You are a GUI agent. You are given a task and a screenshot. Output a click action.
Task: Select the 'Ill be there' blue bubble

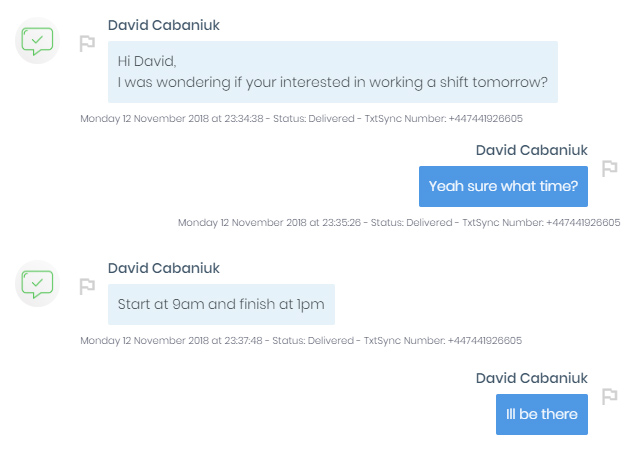click(541, 414)
